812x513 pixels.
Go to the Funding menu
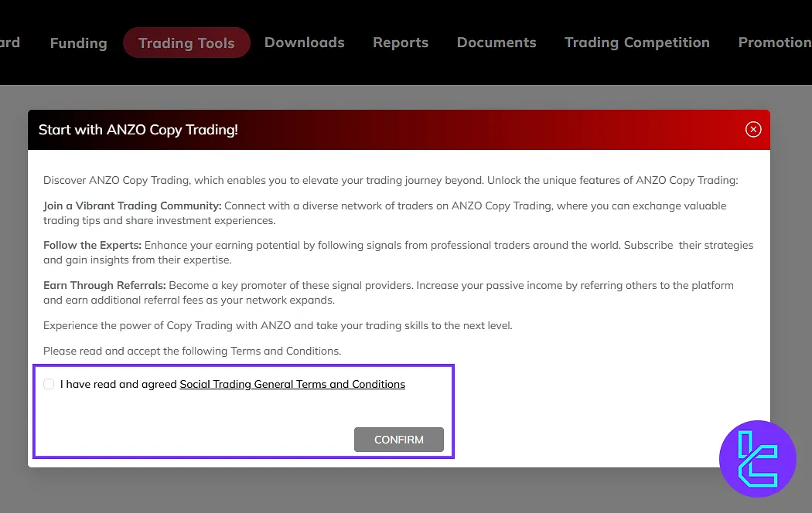tap(78, 43)
